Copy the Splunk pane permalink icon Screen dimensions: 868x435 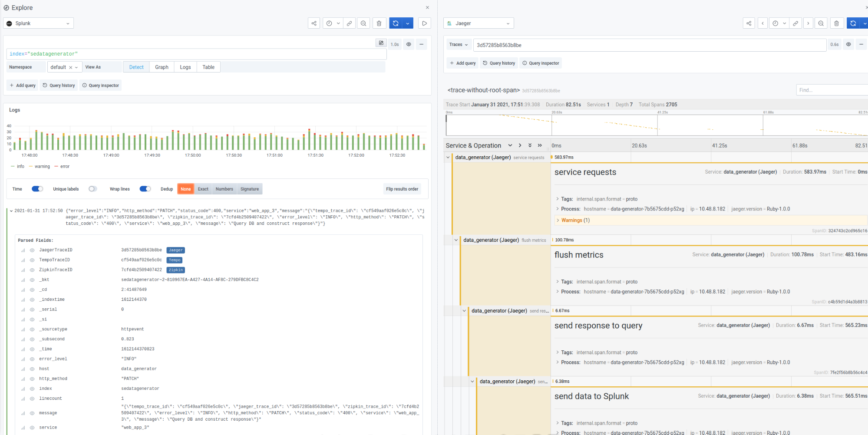coord(350,23)
